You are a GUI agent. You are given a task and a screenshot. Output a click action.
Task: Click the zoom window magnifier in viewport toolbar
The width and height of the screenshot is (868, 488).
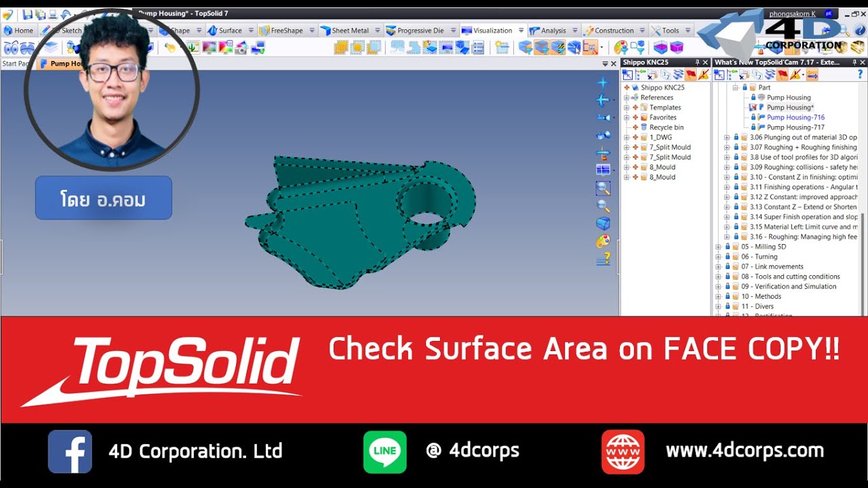click(603, 188)
